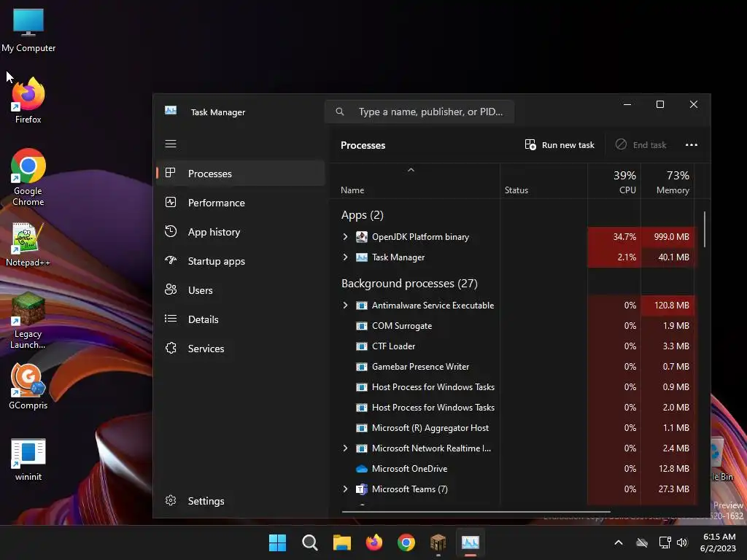Expand the OpenJDK Platform binary process group
This screenshot has width=747, height=560.
click(x=345, y=237)
